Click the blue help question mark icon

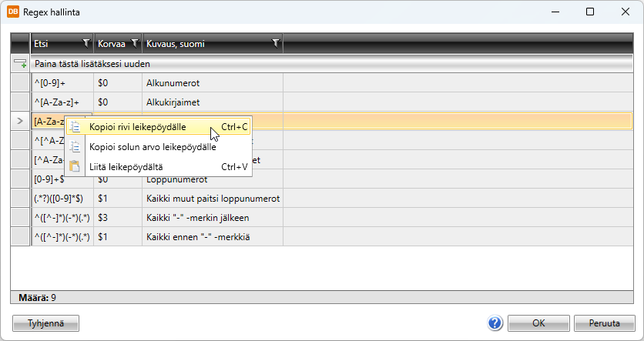click(x=495, y=323)
